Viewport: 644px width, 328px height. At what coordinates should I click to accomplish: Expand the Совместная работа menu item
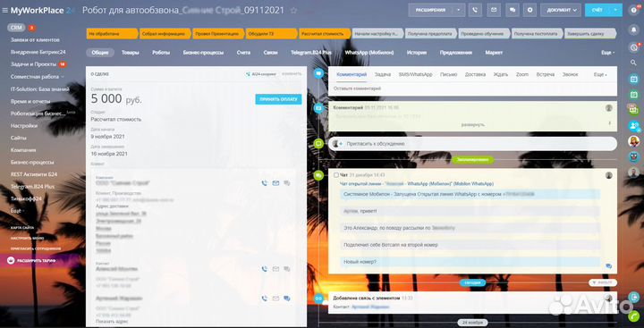(37, 77)
